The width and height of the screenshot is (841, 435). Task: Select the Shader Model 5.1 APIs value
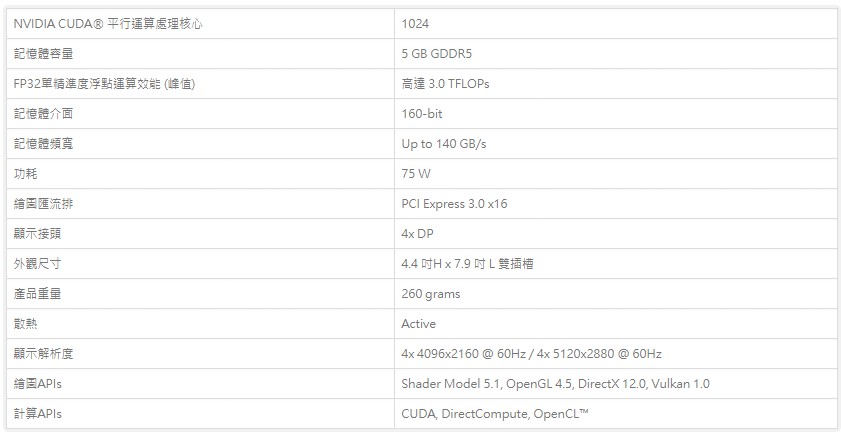tap(555, 384)
